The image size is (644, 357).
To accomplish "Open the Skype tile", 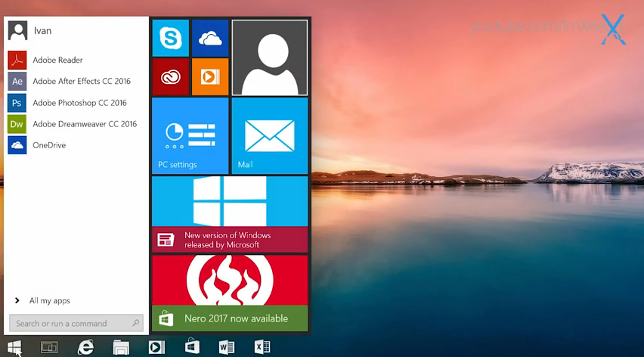I will coord(170,38).
